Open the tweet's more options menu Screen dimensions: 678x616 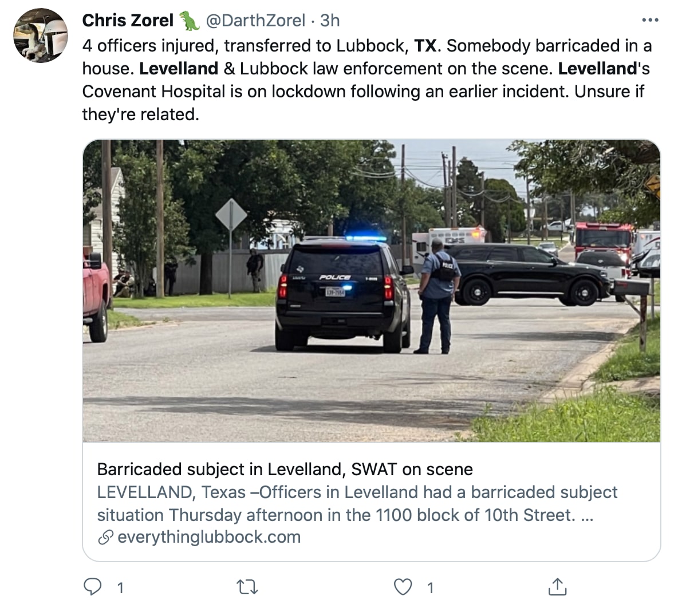point(650,21)
